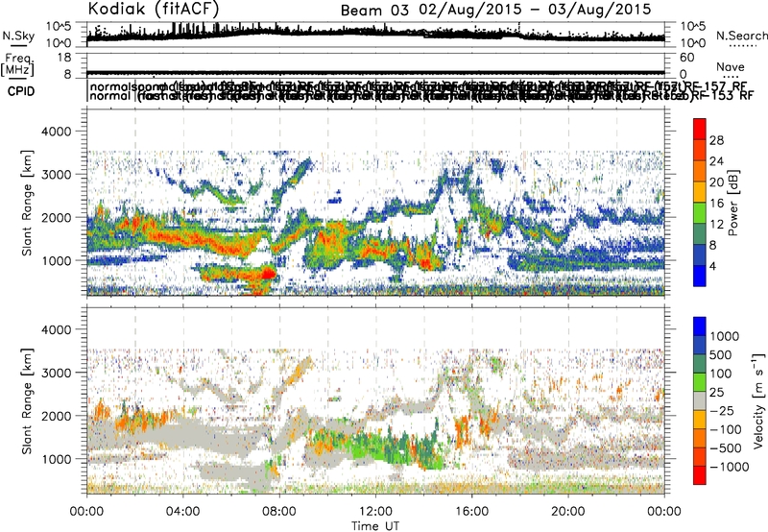Click the 'Time UT' axis label
The height and width of the screenshot is (532, 768).
click(375, 526)
